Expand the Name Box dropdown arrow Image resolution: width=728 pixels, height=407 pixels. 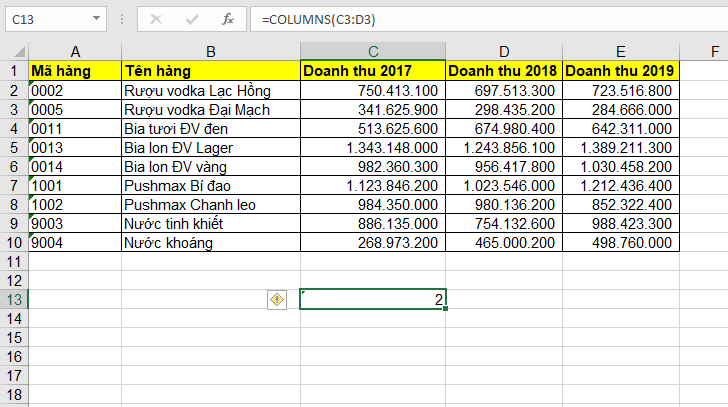[x=95, y=19]
